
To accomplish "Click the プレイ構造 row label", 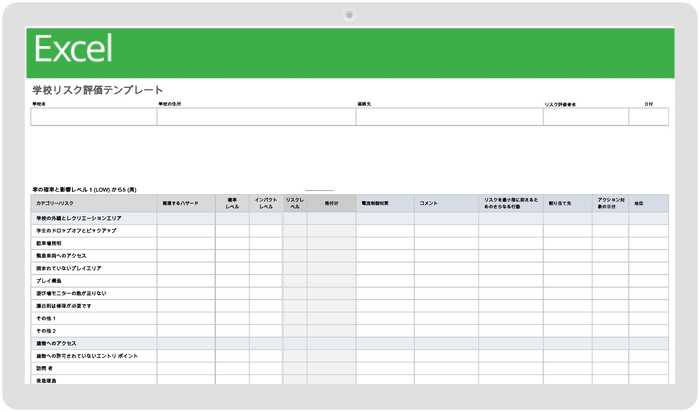I will click(x=49, y=281).
